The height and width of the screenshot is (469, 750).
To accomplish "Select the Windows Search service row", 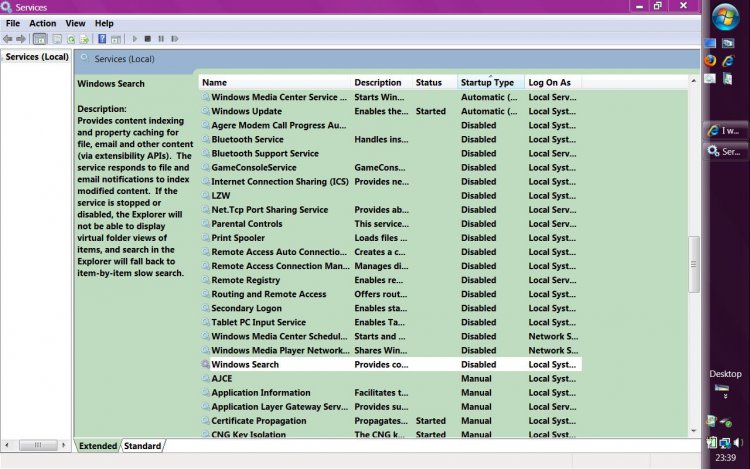I will pos(390,364).
